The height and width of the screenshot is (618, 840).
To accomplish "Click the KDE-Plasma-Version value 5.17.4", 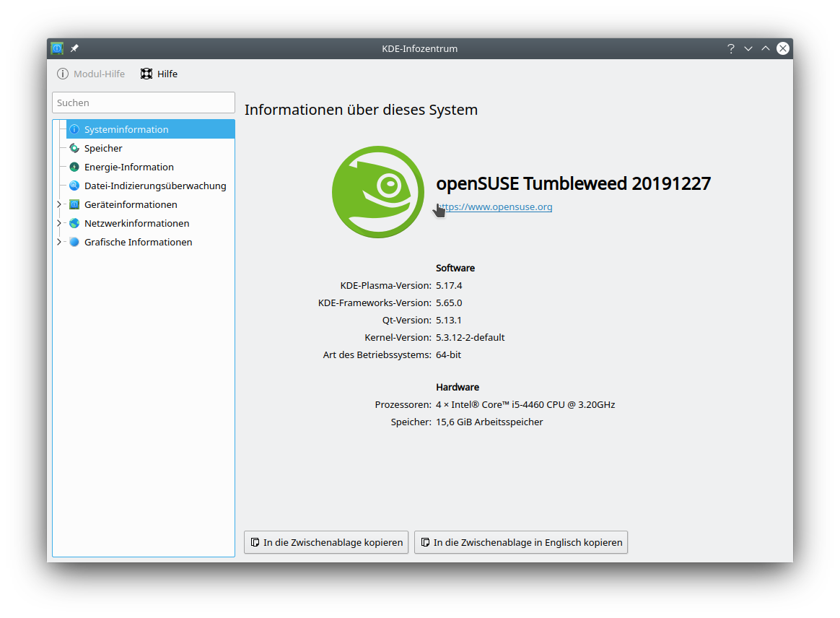I will point(449,285).
